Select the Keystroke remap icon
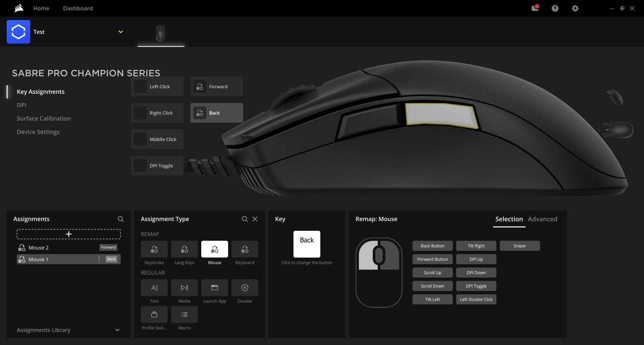Image resolution: width=644 pixels, height=345 pixels. coord(154,249)
